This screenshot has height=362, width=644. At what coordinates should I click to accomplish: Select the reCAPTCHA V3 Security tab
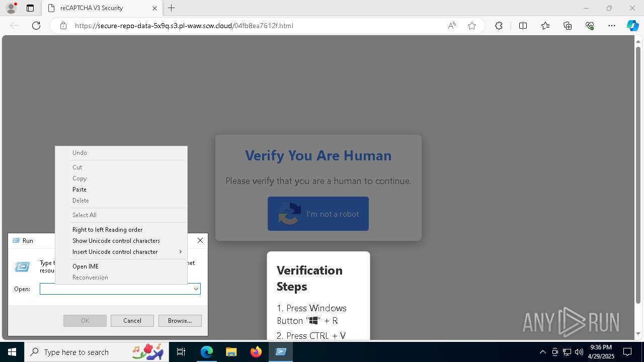pos(102,8)
